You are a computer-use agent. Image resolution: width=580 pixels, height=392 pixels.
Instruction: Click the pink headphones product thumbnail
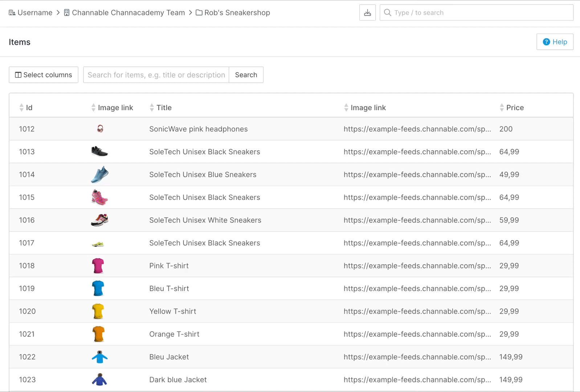(100, 129)
